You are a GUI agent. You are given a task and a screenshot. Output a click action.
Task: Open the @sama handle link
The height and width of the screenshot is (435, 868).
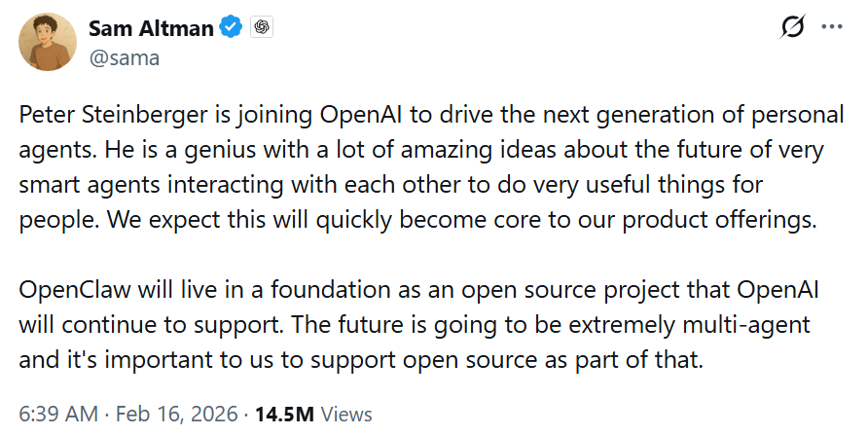point(125,57)
